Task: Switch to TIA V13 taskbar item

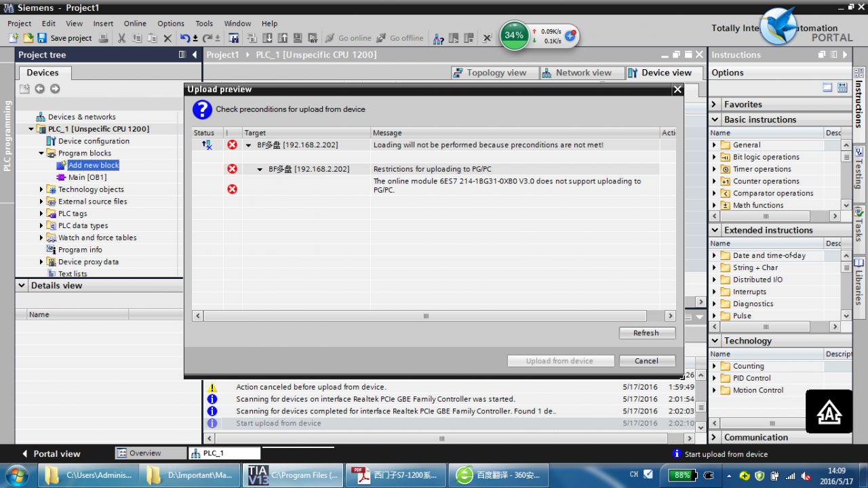Action: (x=293, y=475)
